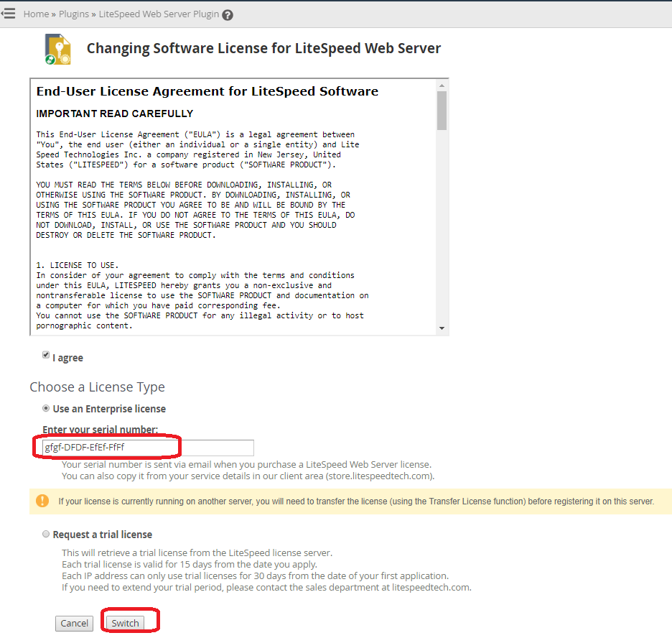
Task: Click the orange warning exclamation icon
Action: coord(42,501)
